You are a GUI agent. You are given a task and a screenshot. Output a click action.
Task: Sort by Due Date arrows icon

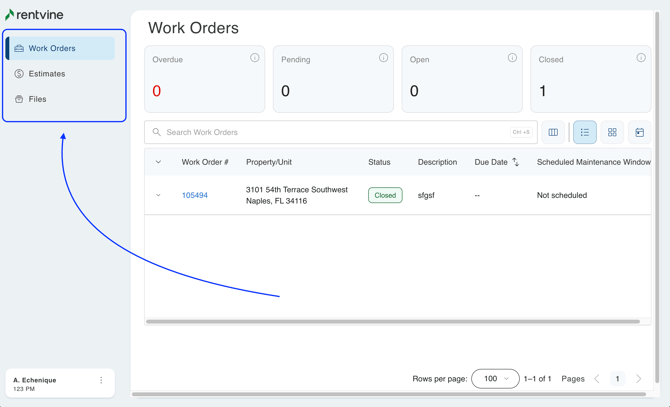(516, 162)
